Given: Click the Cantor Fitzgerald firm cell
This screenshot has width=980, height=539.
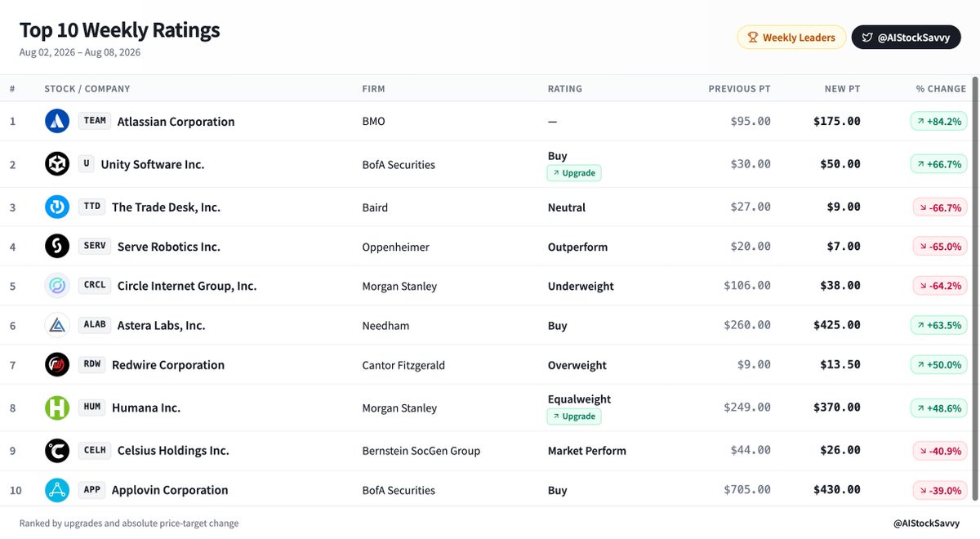Looking at the screenshot, I should click(403, 365).
